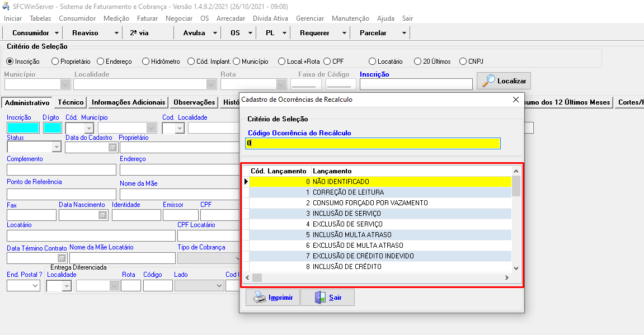Image resolution: width=644 pixels, height=335 pixels.
Task: Click the vertical scrollbar in Lançamento list
Action: (x=516, y=224)
